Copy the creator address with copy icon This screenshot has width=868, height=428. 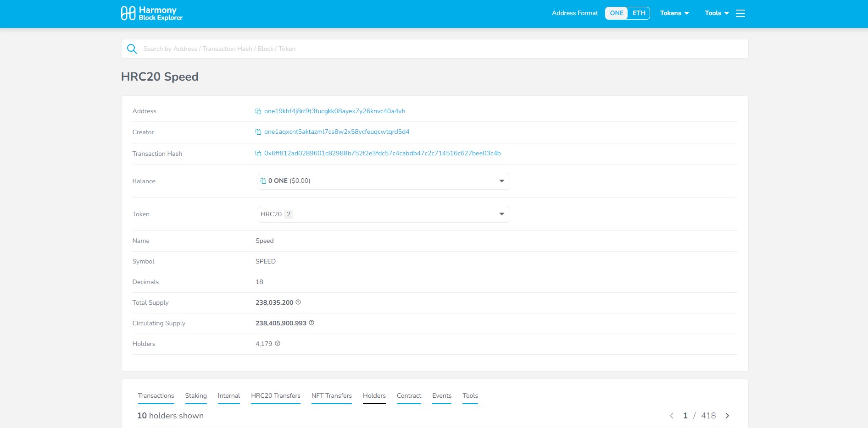(x=258, y=132)
